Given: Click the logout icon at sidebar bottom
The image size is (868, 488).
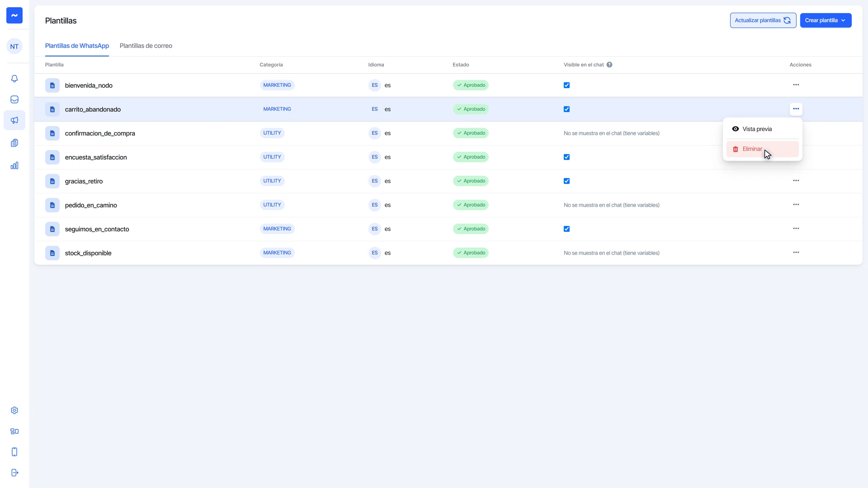Looking at the screenshot, I should (14, 473).
